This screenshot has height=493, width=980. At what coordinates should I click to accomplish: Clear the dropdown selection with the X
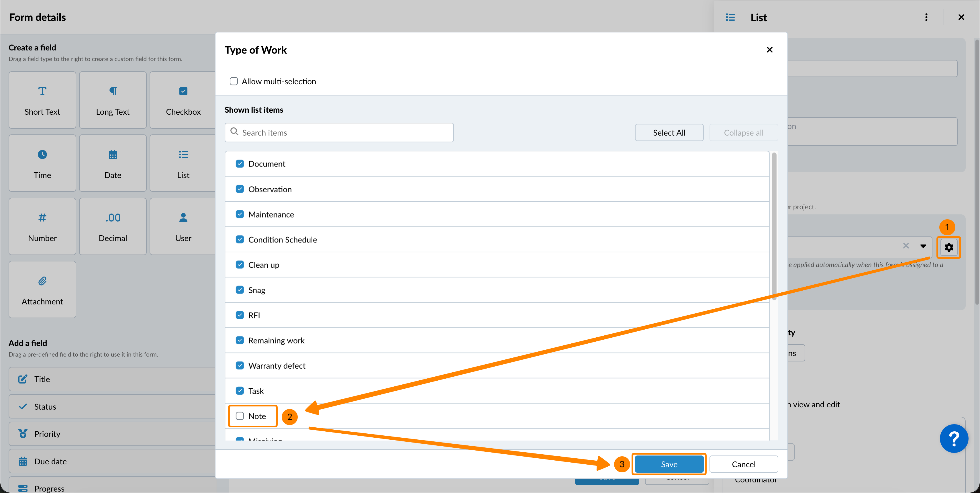pyautogui.click(x=906, y=246)
